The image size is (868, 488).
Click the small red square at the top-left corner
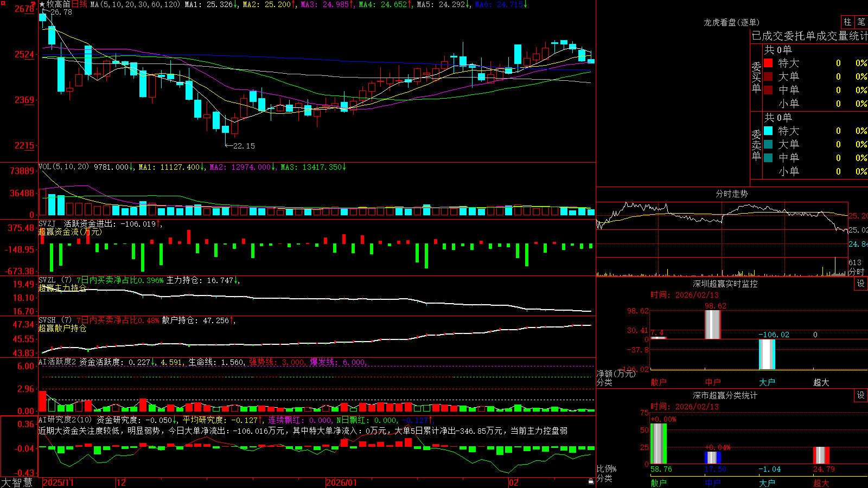[x=2, y=2]
